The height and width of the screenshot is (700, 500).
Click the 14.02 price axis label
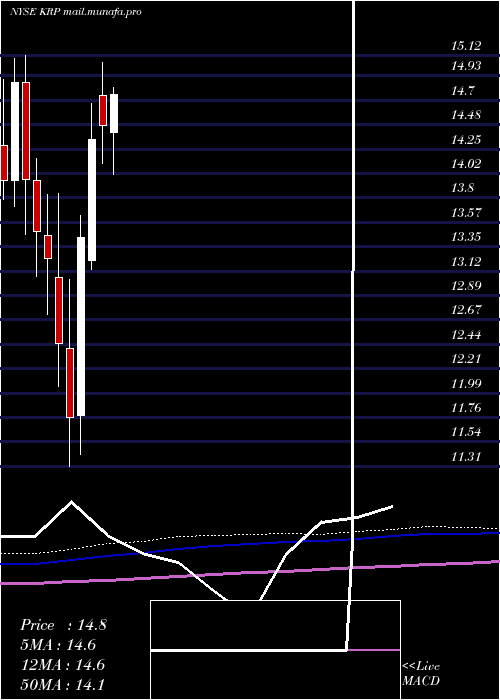(466, 164)
